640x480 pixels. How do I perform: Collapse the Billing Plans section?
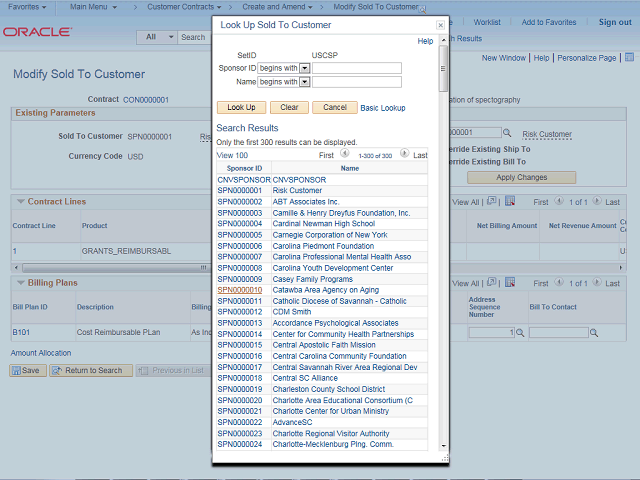coord(19,283)
